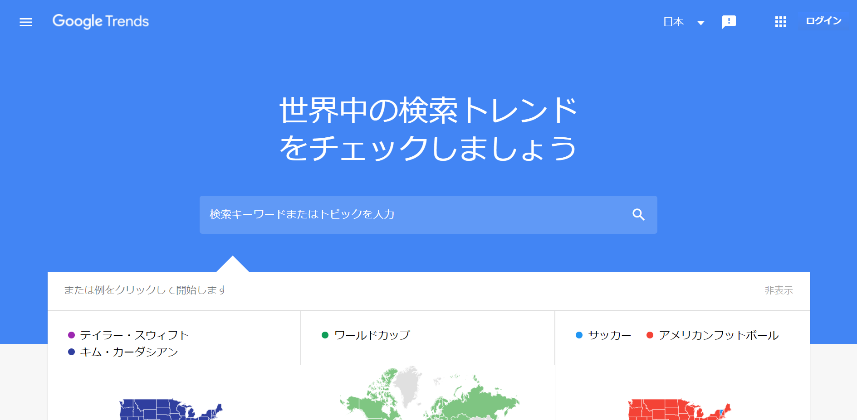This screenshot has height=420, width=857.
Task: Open the hamburger main menu
Action: 26,22
